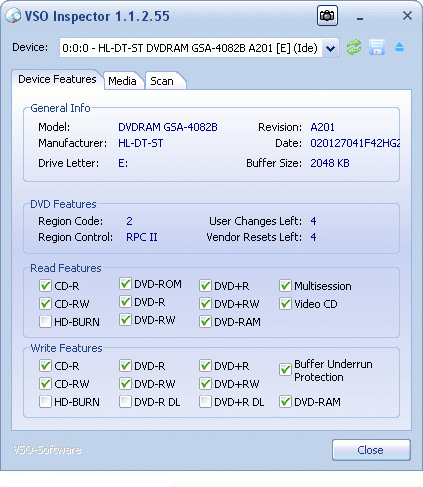Toggle DVD+R checkbox under Write Features
Screen dimensions: 423x487
point(205,366)
